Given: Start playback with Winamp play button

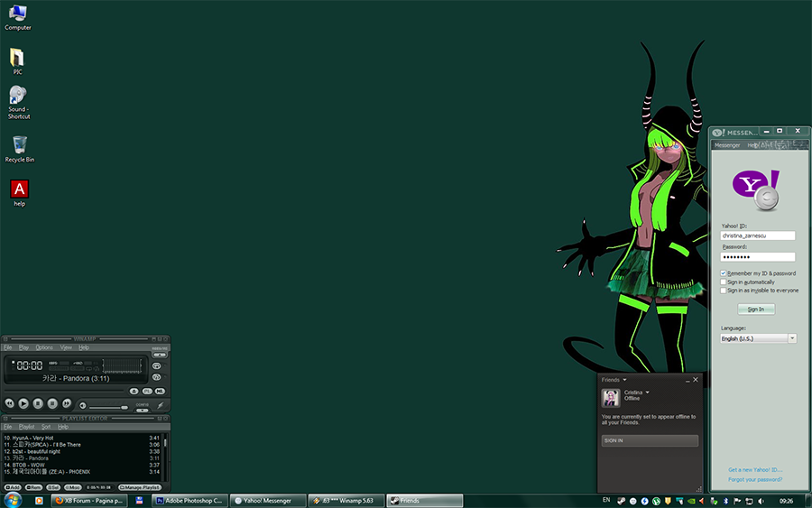Looking at the screenshot, I should (x=23, y=403).
